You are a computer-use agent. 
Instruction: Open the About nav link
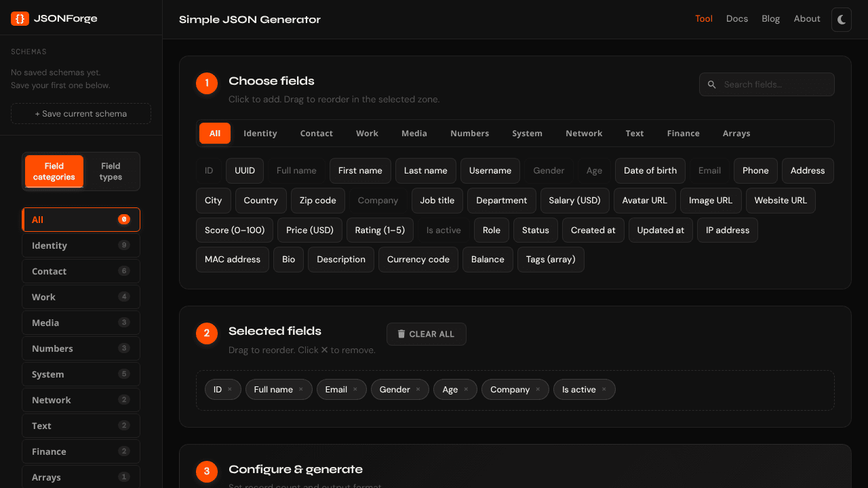tap(807, 19)
